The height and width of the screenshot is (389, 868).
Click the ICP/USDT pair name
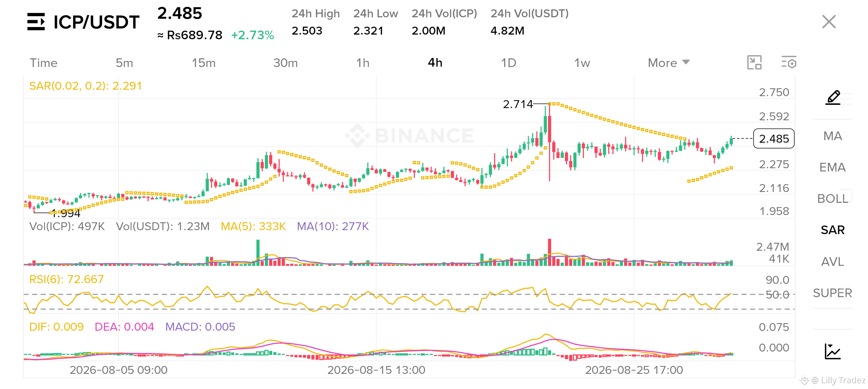[x=96, y=22]
